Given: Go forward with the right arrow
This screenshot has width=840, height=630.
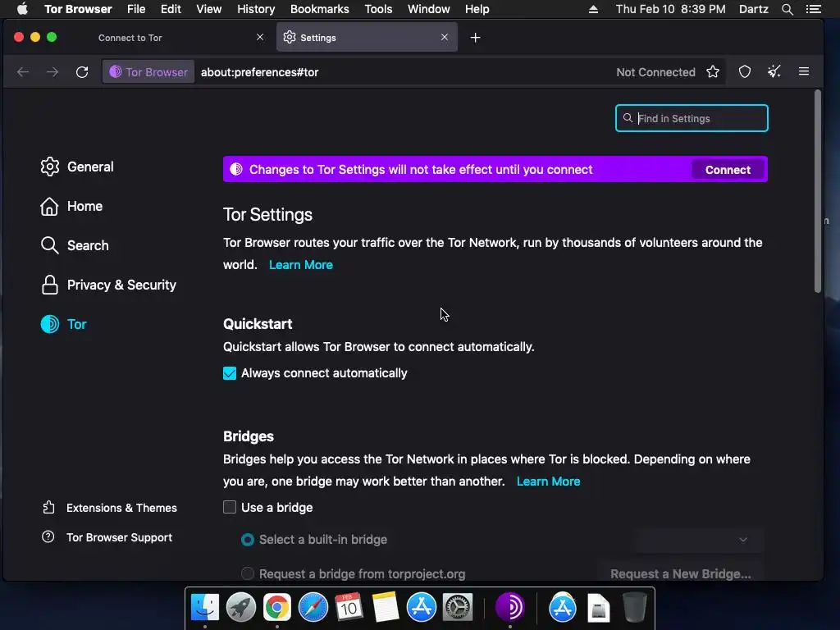Looking at the screenshot, I should (x=52, y=72).
